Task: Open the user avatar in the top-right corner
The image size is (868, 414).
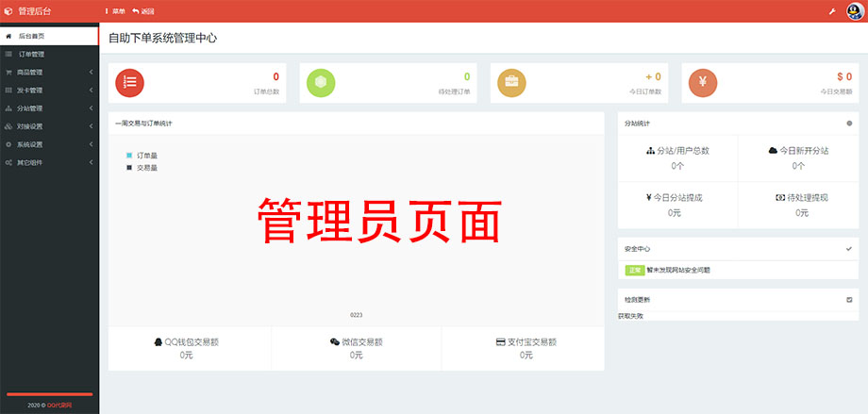Action: coord(856,11)
